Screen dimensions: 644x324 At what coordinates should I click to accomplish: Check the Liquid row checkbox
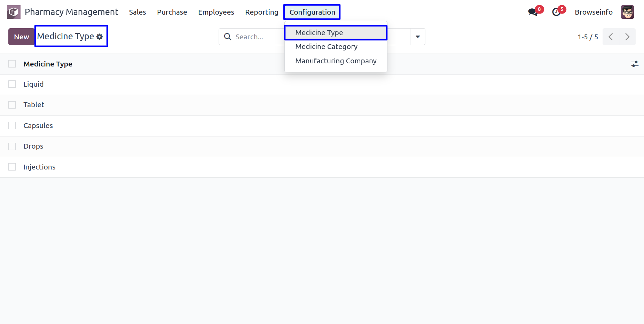pyautogui.click(x=12, y=84)
